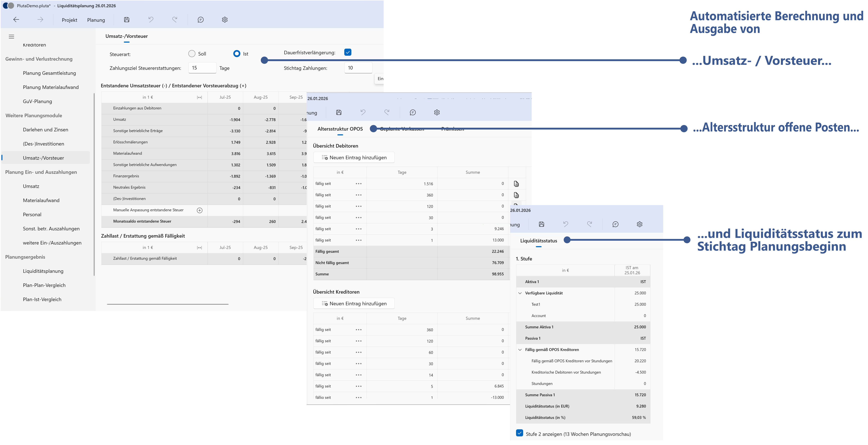The width and height of the screenshot is (868, 445).
Task: Click the plus icon for Manuelle Anpassung
Action: click(x=200, y=210)
